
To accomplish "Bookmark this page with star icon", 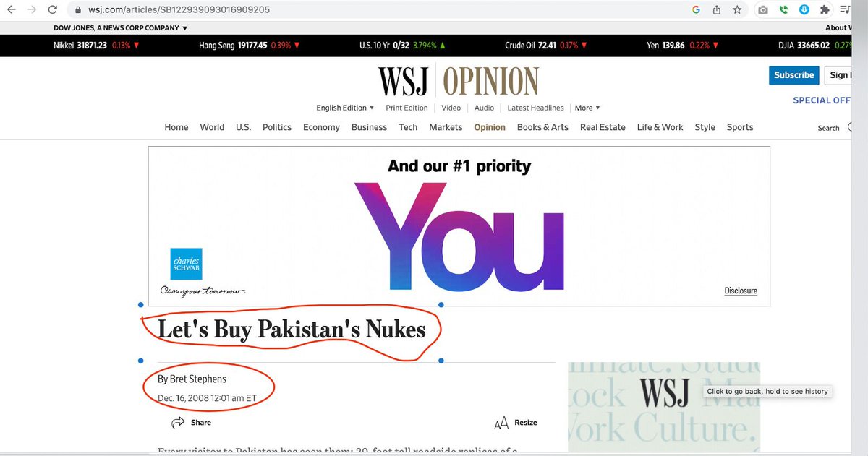I will coord(737,10).
